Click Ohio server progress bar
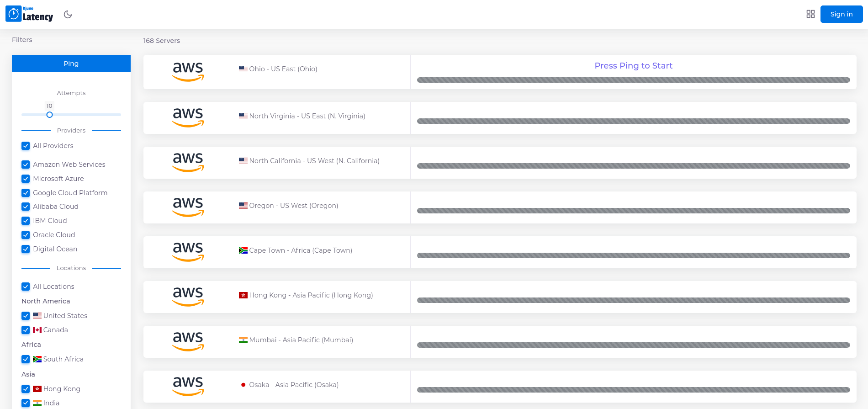868x409 pixels. coord(633,80)
